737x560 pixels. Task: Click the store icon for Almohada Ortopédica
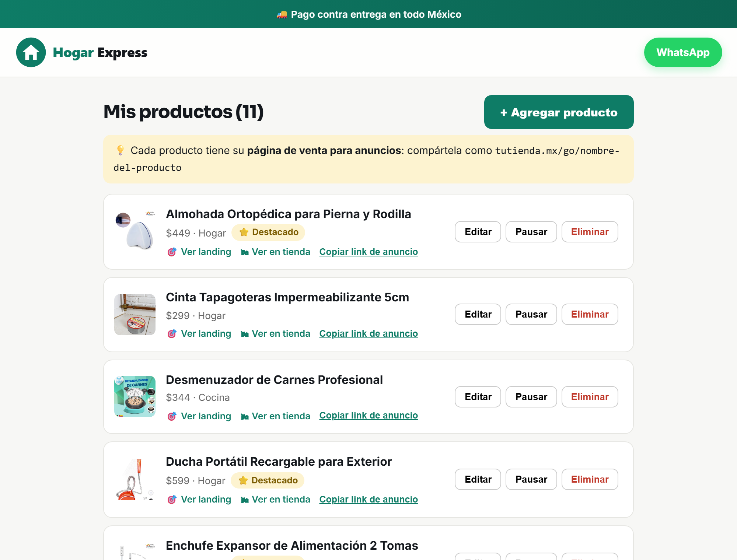(245, 252)
